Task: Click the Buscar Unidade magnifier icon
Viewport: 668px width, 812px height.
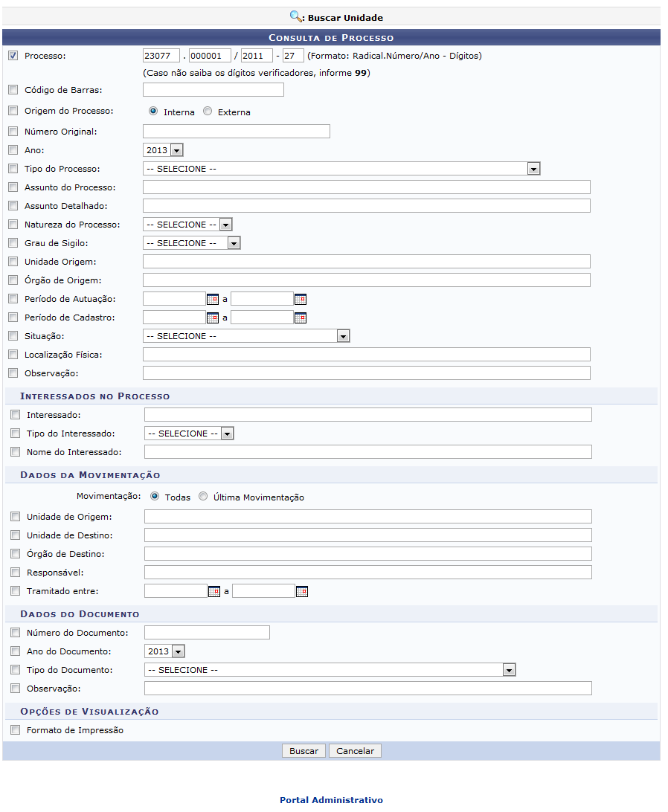Action: coord(296,16)
